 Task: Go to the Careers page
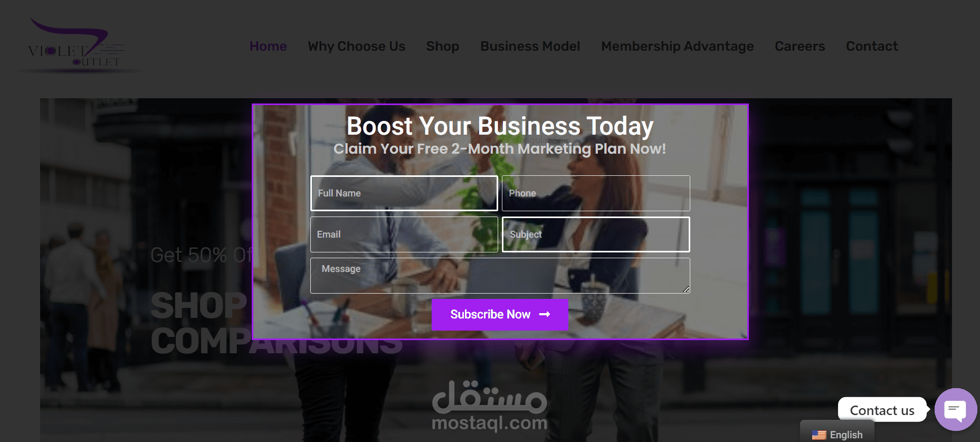tap(800, 46)
